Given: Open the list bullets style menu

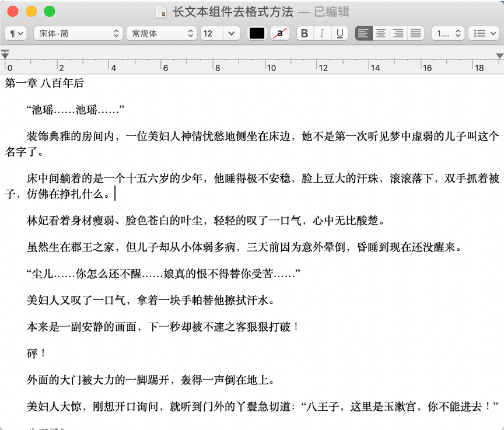Looking at the screenshot, I should tap(484, 33).
